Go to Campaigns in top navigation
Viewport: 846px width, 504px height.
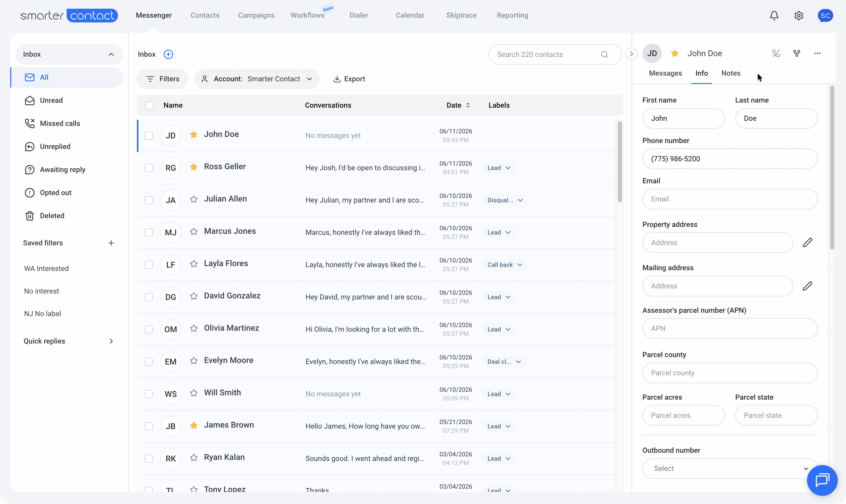[x=256, y=15]
